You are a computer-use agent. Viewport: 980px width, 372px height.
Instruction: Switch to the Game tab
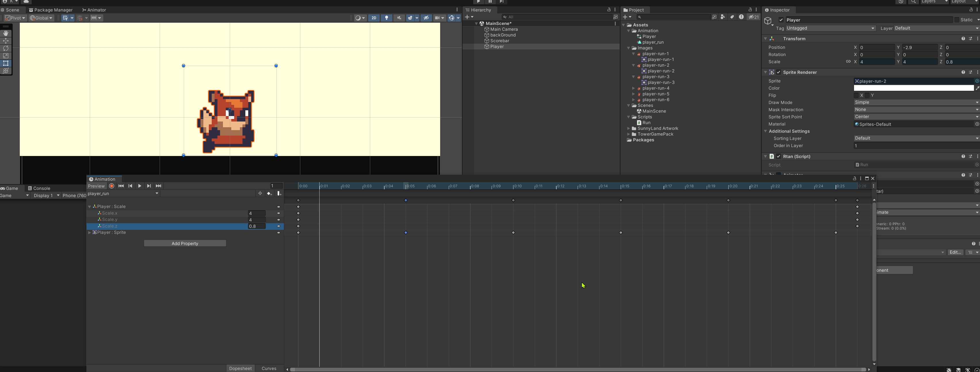9,188
